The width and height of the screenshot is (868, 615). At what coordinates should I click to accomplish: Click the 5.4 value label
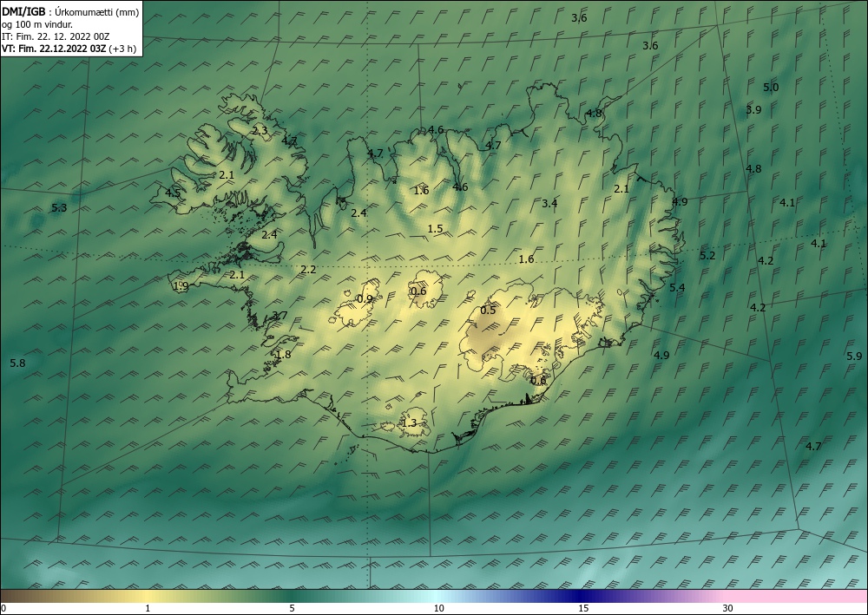[x=677, y=287]
